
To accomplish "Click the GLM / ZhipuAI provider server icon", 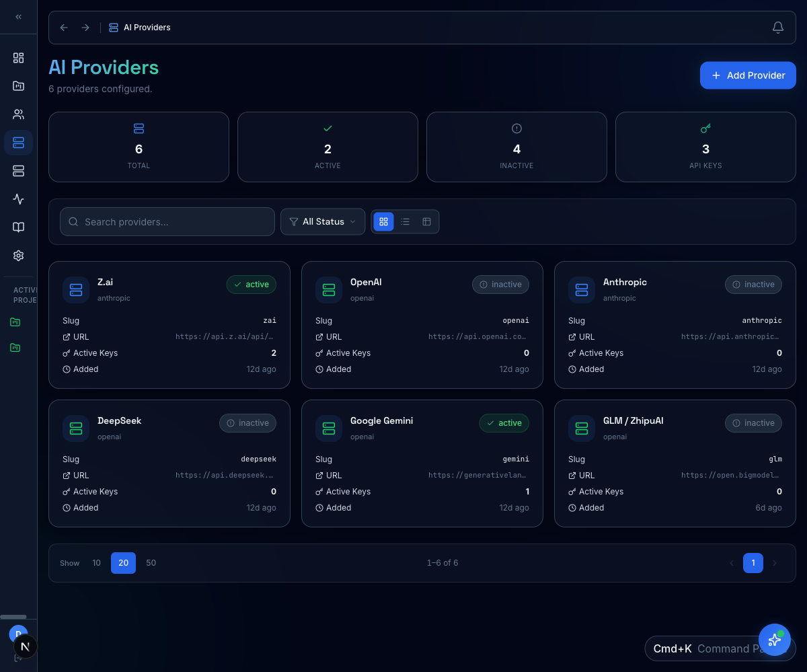I will click(582, 428).
